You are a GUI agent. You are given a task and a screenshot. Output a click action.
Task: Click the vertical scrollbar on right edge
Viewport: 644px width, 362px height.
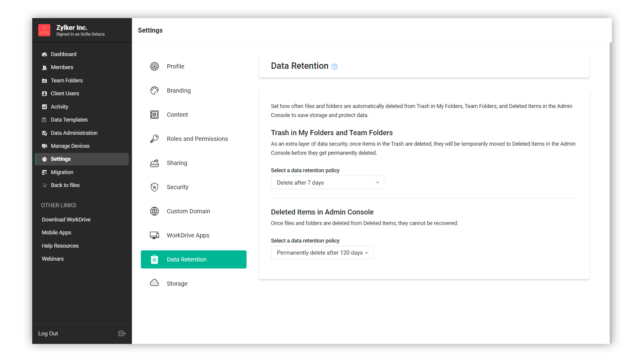coord(610,193)
